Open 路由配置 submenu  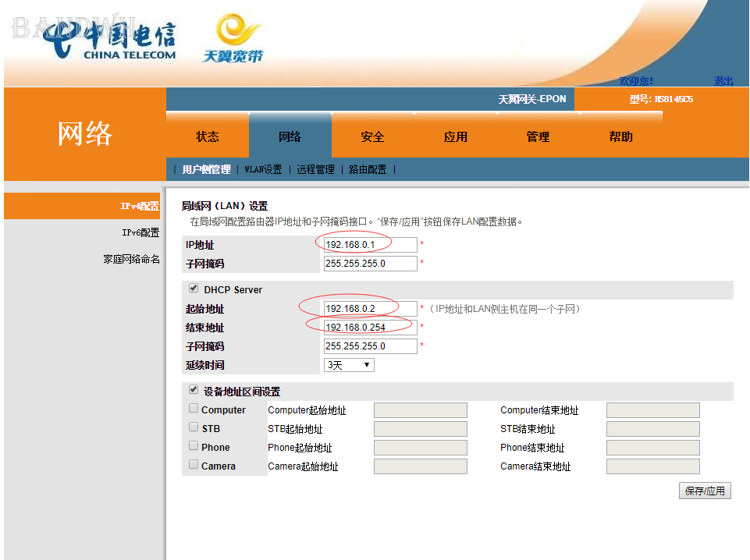368,169
